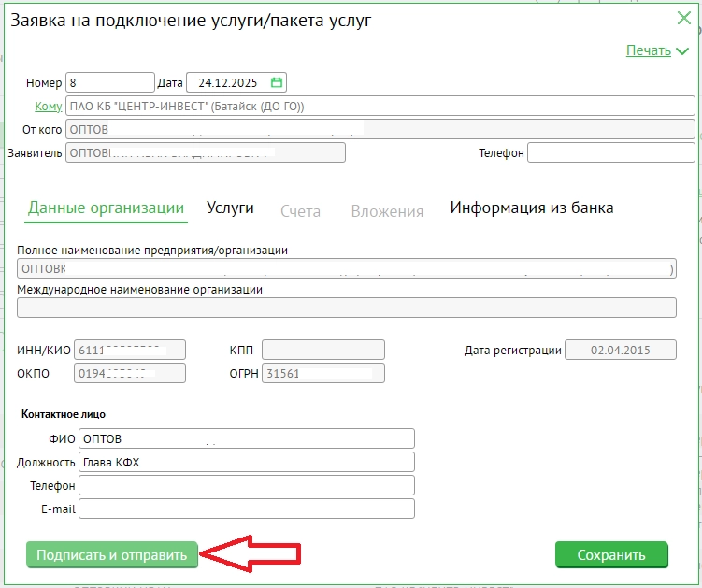Select the Счета tab
This screenshot has height=588, width=702.
(300, 211)
